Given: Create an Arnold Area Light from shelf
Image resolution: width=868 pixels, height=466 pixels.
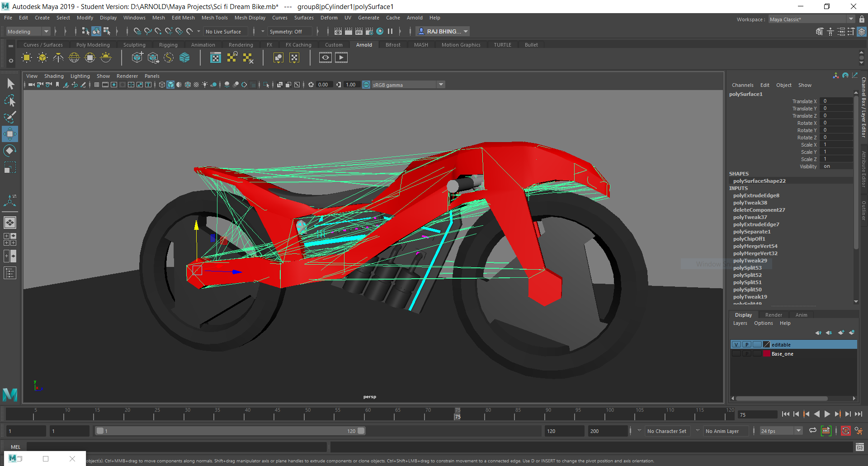Looking at the screenshot, I should 27,57.
